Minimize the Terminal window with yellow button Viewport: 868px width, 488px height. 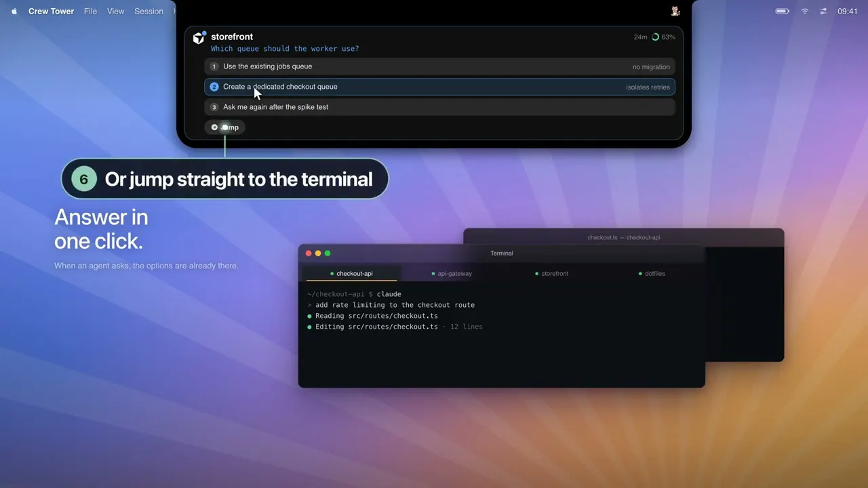point(318,253)
